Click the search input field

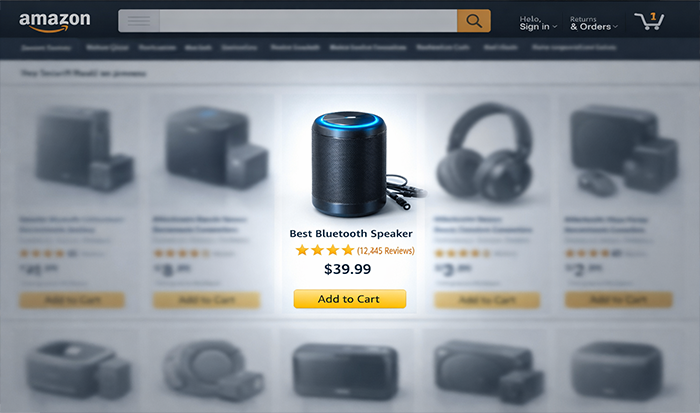(x=308, y=21)
